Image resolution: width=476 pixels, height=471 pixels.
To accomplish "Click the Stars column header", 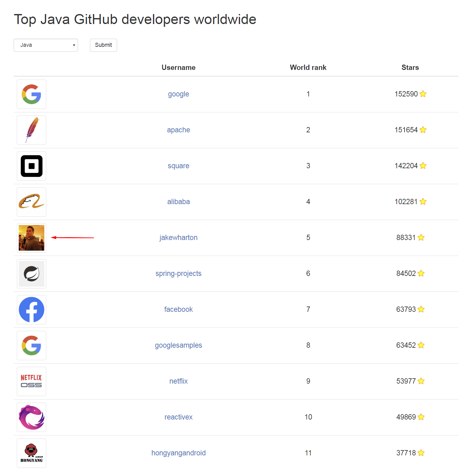I will coord(410,67).
